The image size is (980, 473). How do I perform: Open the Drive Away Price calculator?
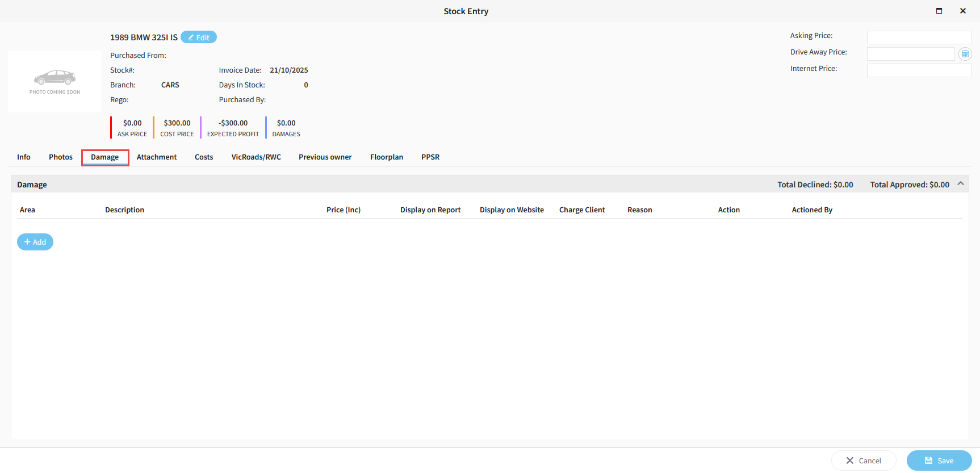[965, 54]
